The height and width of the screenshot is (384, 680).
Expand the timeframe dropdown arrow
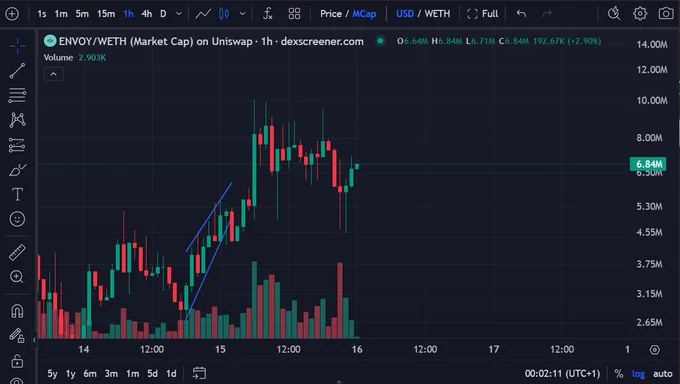click(179, 14)
